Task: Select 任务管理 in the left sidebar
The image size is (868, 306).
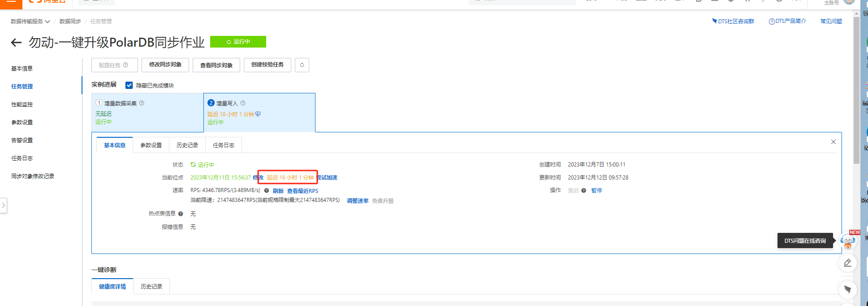Action: tap(22, 87)
